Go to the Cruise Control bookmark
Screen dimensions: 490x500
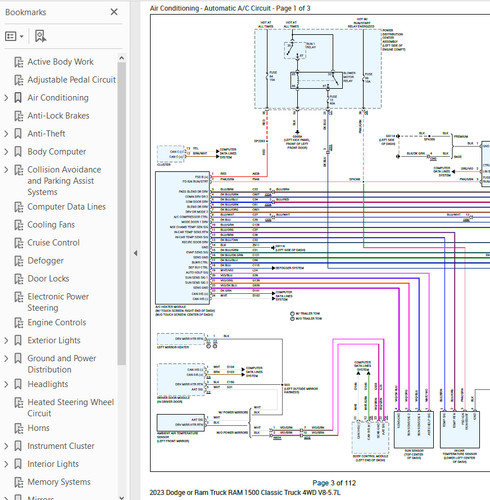click(53, 243)
